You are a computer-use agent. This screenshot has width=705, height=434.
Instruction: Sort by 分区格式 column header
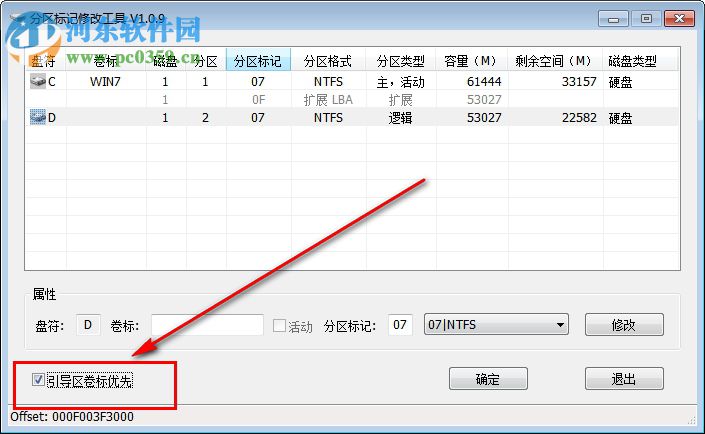click(x=328, y=61)
